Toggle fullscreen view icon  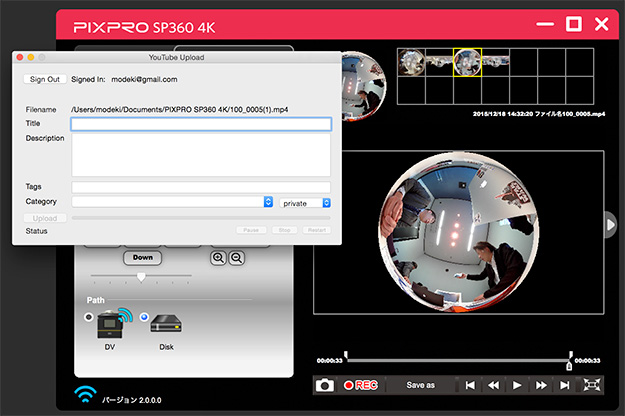point(593,385)
